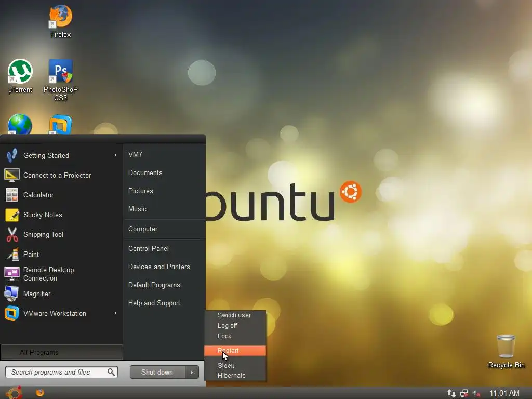Expand Getting Started submenu arrow
This screenshot has height=399, width=532.
coord(115,155)
